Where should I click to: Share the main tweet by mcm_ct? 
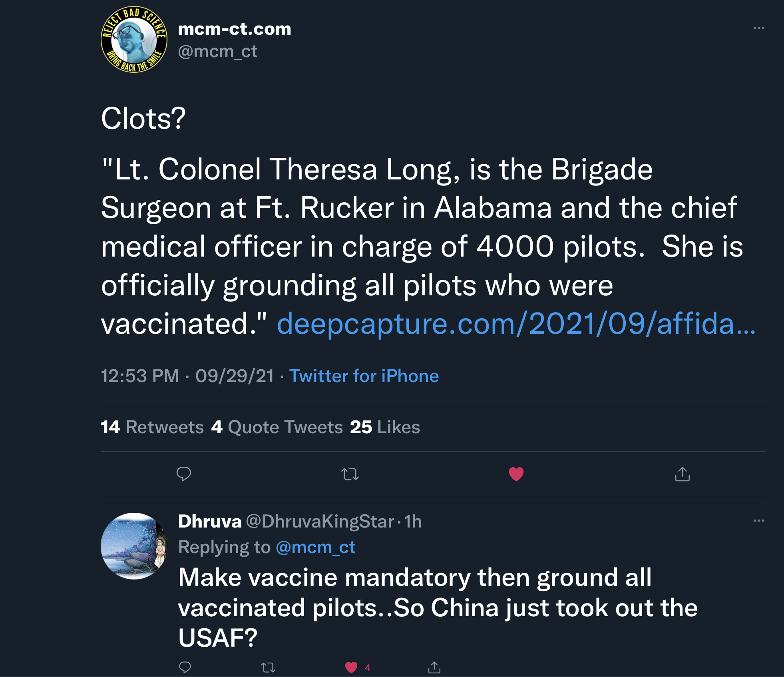click(x=682, y=474)
